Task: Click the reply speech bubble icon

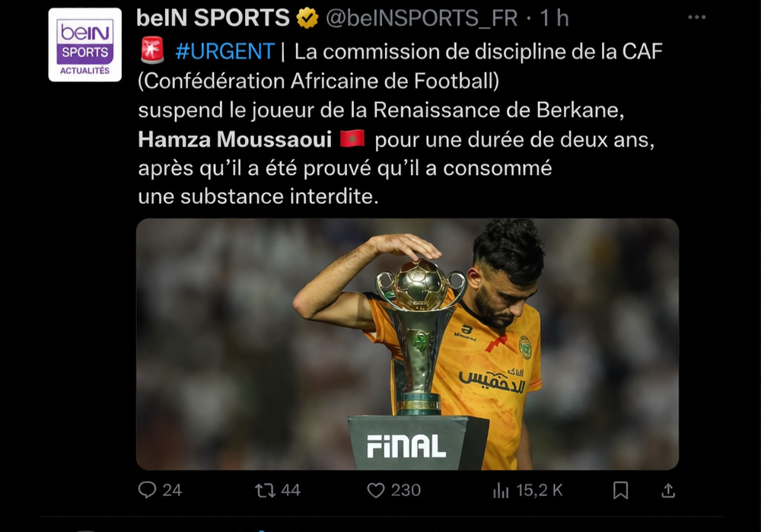Action: click(147, 490)
